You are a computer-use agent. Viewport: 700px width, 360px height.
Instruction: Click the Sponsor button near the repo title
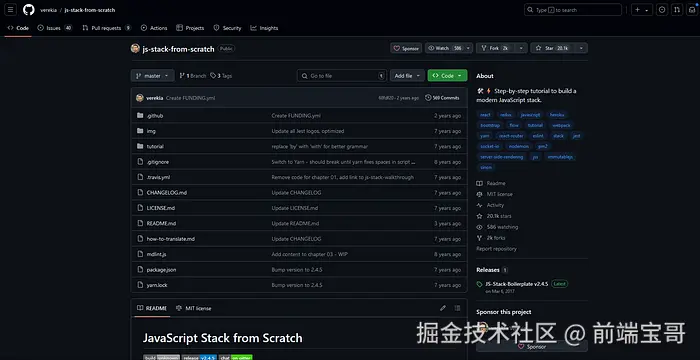[406, 48]
